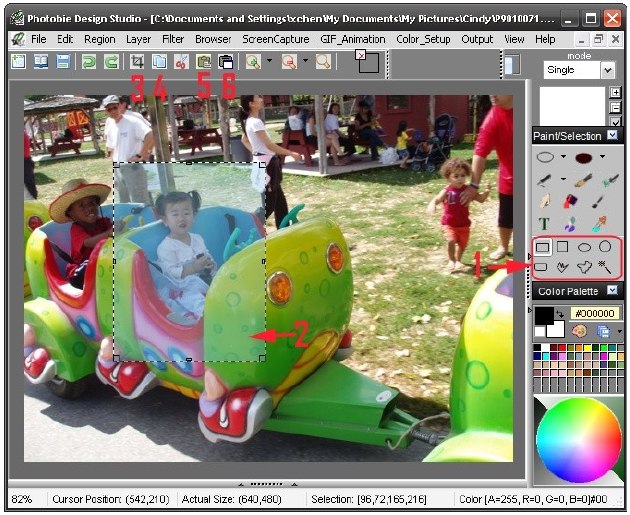Viewport: 630px width, 515px height.
Task: Click the Cut scissors icon
Action: [x=182, y=61]
